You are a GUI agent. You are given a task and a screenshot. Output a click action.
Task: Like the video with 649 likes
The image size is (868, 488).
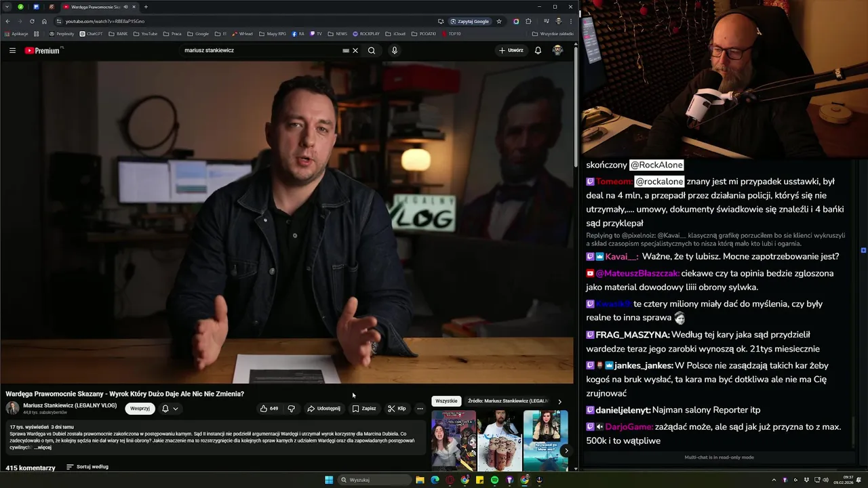click(x=269, y=409)
